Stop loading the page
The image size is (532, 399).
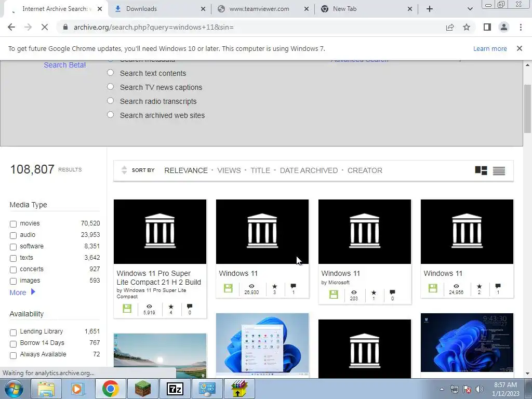[45, 27]
